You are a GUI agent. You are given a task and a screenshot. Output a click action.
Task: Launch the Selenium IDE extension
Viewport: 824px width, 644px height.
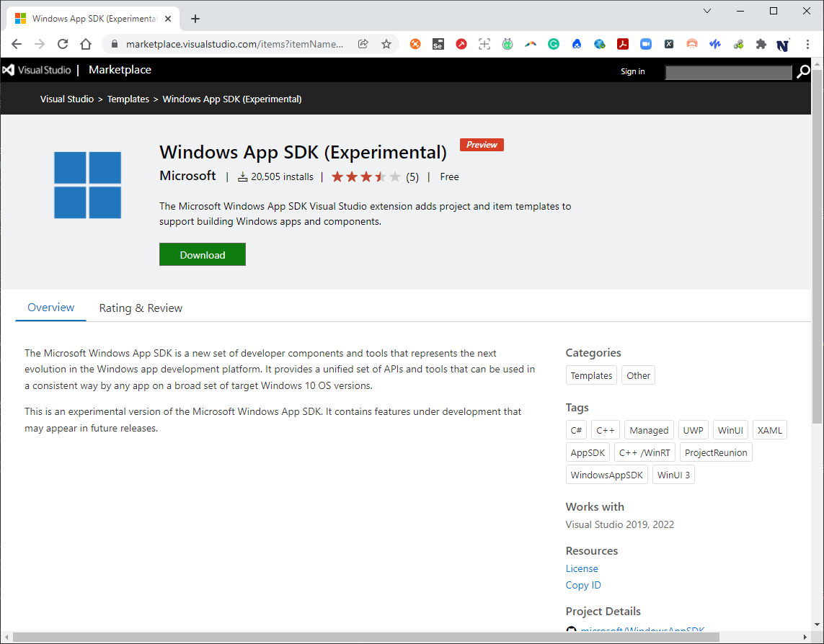coord(438,44)
